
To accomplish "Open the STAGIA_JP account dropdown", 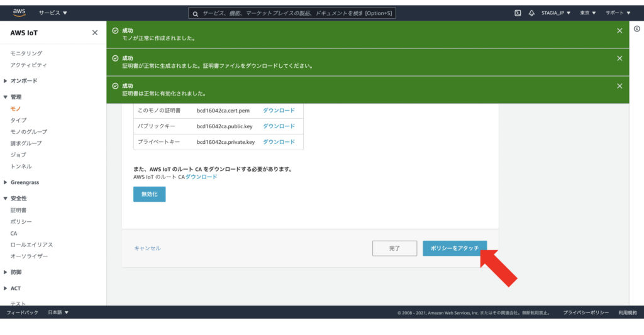I will 556,13.
